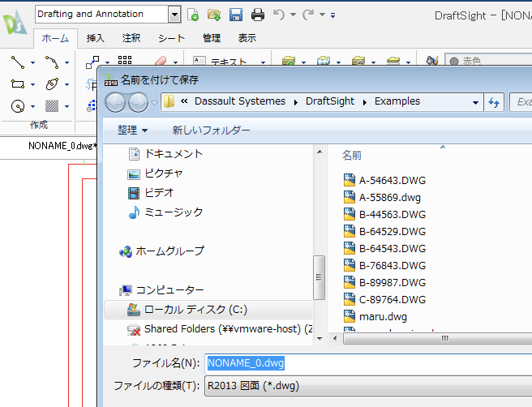Click the file name input field

coord(368,363)
